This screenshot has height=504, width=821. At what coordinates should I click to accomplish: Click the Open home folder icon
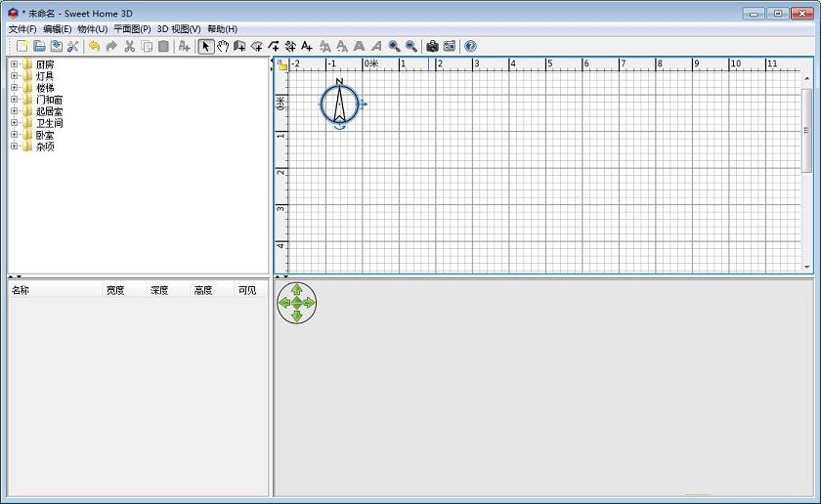pyautogui.click(x=39, y=46)
